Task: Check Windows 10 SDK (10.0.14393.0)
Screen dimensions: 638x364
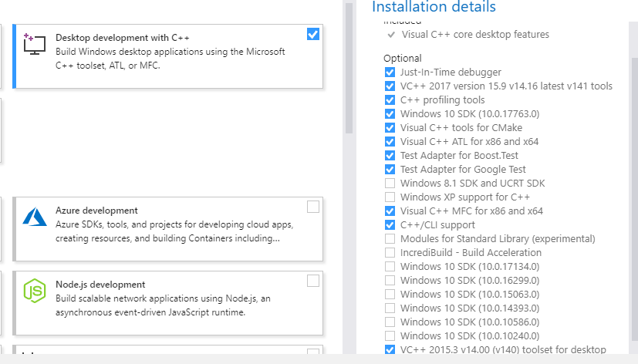Action: pyautogui.click(x=390, y=308)
